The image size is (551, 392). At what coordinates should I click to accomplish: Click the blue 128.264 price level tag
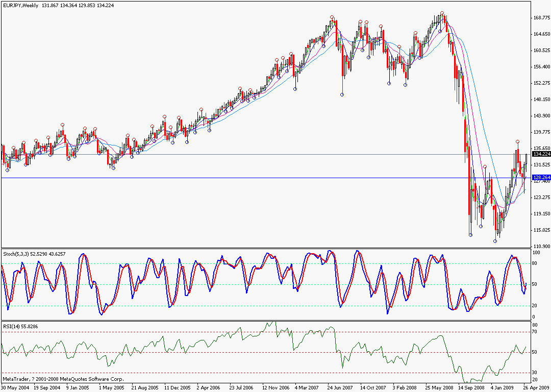[541, 178]
